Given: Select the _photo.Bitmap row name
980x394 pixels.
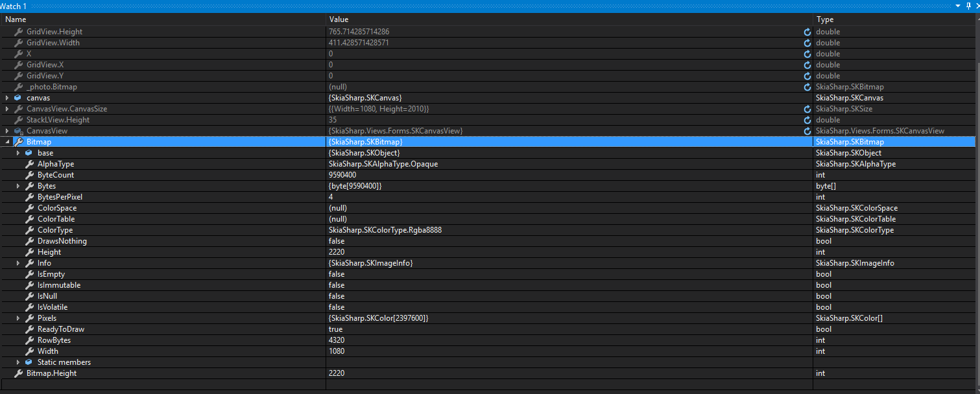Looking at the screenshot, I should click(x=52, y=87).
